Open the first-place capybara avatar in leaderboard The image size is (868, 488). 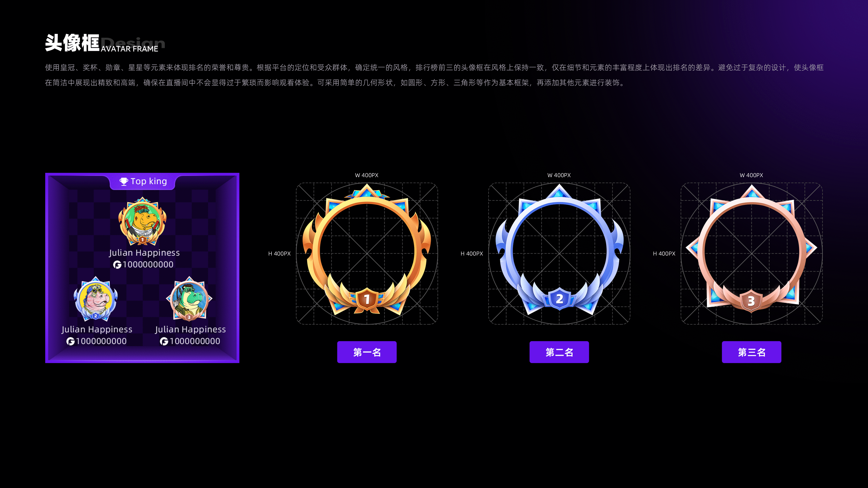(142, 221)
